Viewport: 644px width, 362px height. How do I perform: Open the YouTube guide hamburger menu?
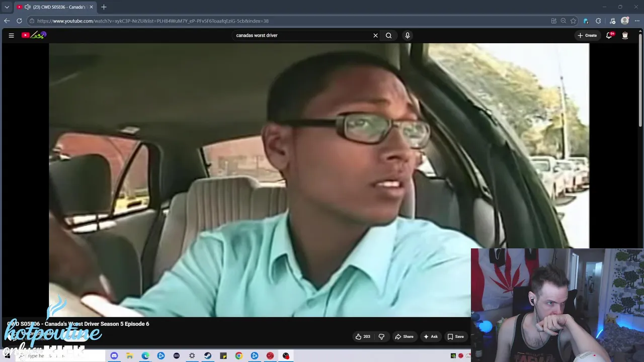pyautogui.click(x=11, y=35)
